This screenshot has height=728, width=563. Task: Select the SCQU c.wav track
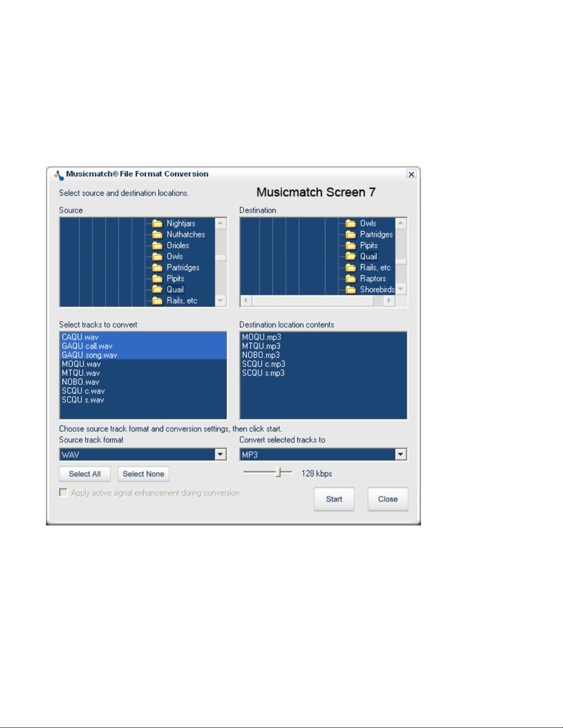click(83, 391)
